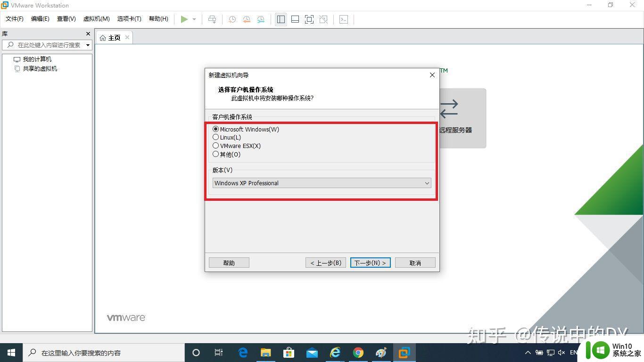The image size is (644, 362).
Task: Open the Windows Start menu
Action: [11, 353]
